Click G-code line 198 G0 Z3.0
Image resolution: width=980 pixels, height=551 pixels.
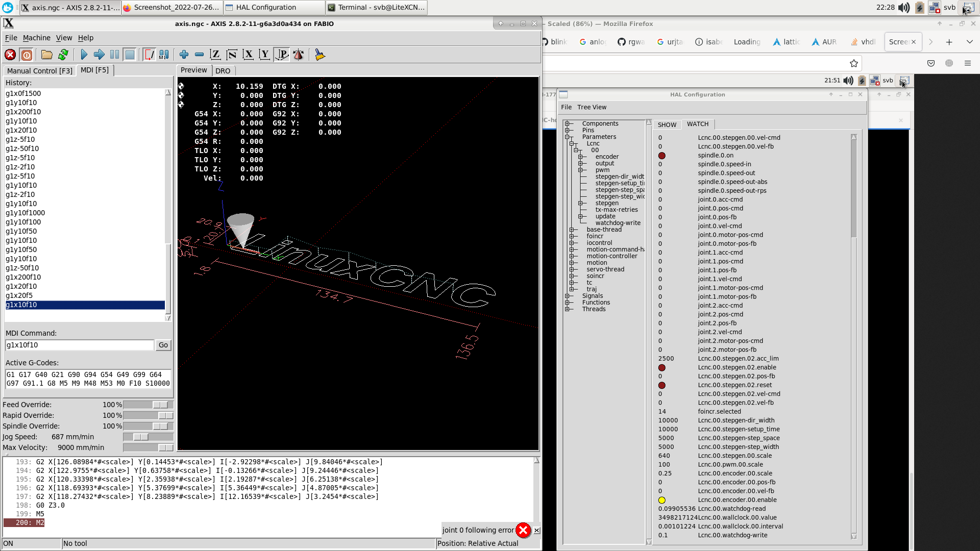[x=51, y=505]
